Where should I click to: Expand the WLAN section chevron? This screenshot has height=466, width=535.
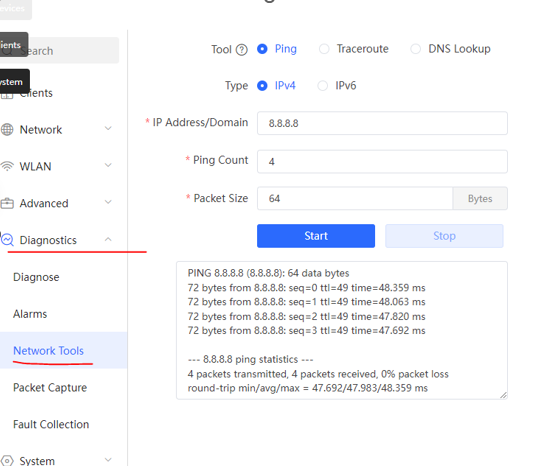(108, 165)
